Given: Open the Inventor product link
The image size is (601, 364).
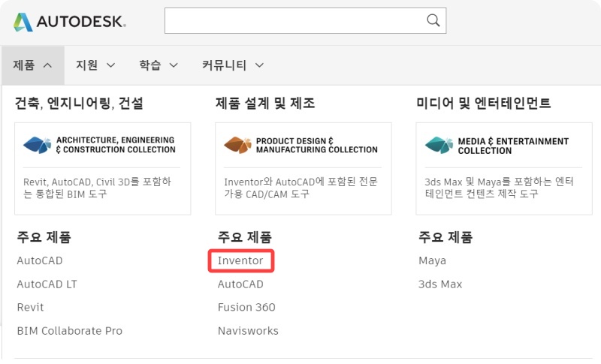Looking at the screenshot, I should 240,260.
